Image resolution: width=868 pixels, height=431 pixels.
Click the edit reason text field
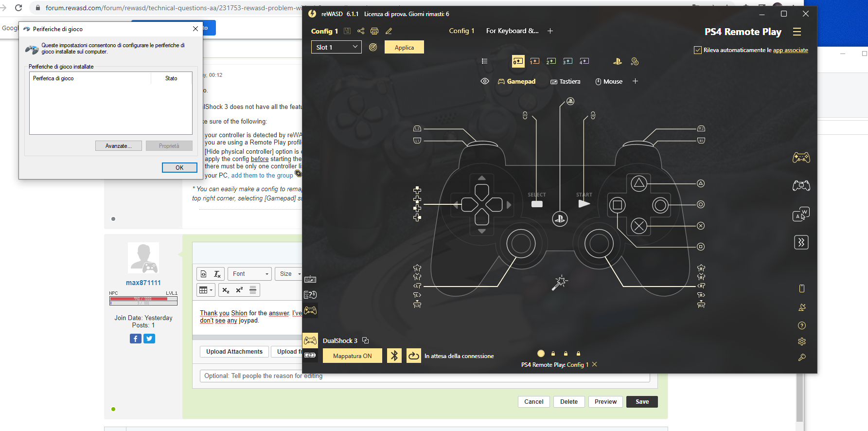[x=423, y=376]
